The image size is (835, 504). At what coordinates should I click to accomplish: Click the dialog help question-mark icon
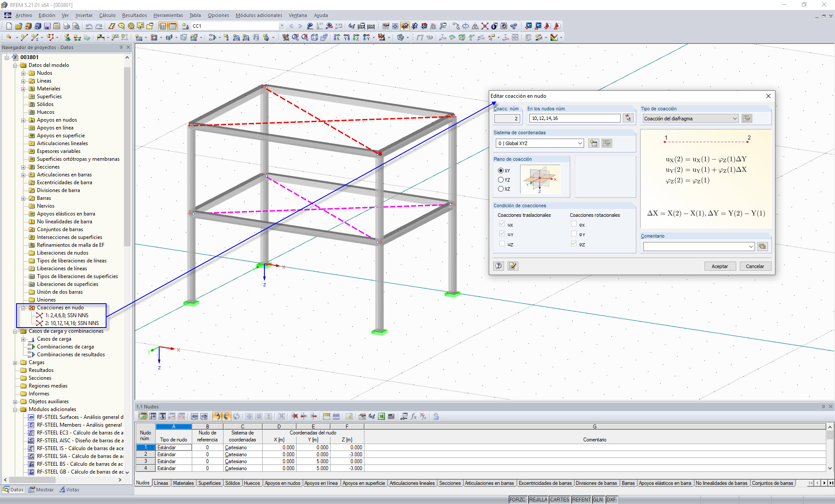[x=498, y=266]
